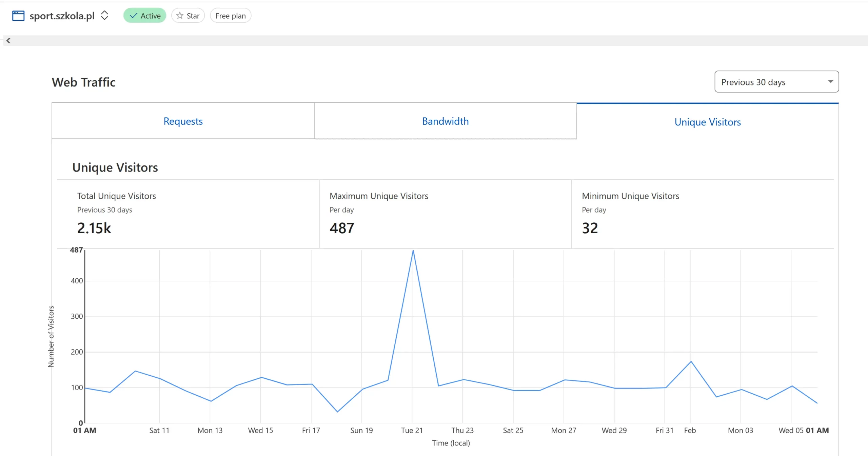
Task: Click the checkmark icon in Active badge
Action: point(134,16)
